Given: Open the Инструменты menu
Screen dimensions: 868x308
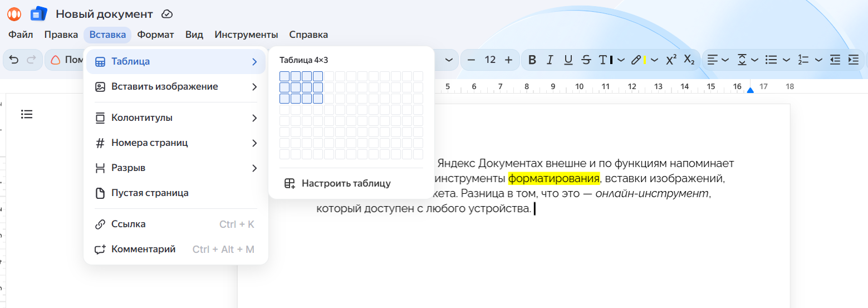Looking at the screenshot, I should pos(247,35).
